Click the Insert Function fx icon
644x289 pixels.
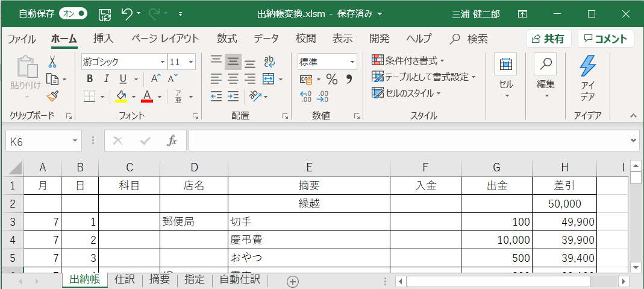(x=172, y=141)
